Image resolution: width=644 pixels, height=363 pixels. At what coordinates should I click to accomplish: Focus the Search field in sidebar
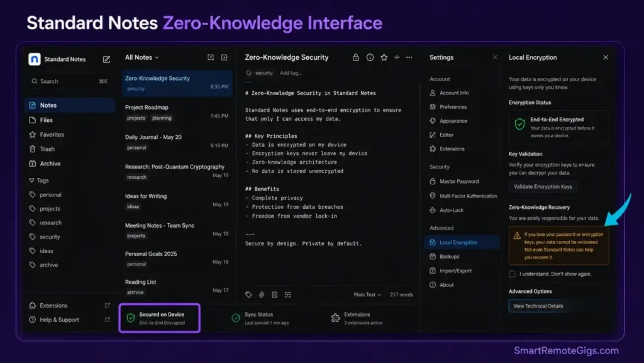[x=69, y=81]
